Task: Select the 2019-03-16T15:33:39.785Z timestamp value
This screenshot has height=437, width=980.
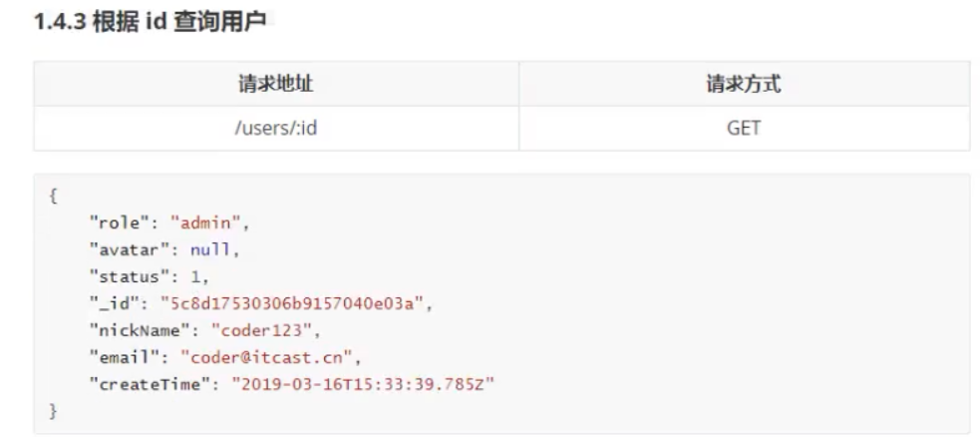Action: coord(363,384)
